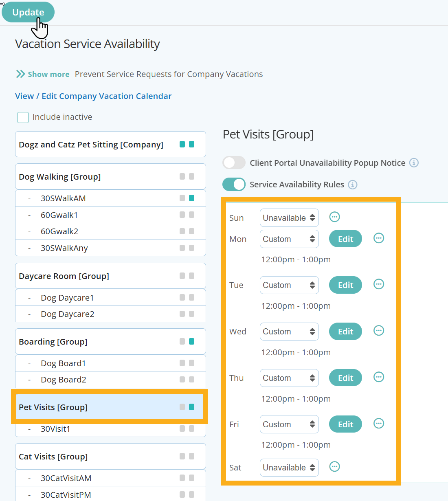Open Saturday availability options menu
Screen dimensions: 448x501
pyautogui.click(x=334, y=467)
